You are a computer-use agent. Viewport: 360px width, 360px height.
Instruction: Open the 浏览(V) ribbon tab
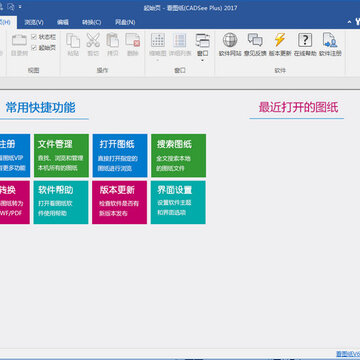tap(34, 22)
